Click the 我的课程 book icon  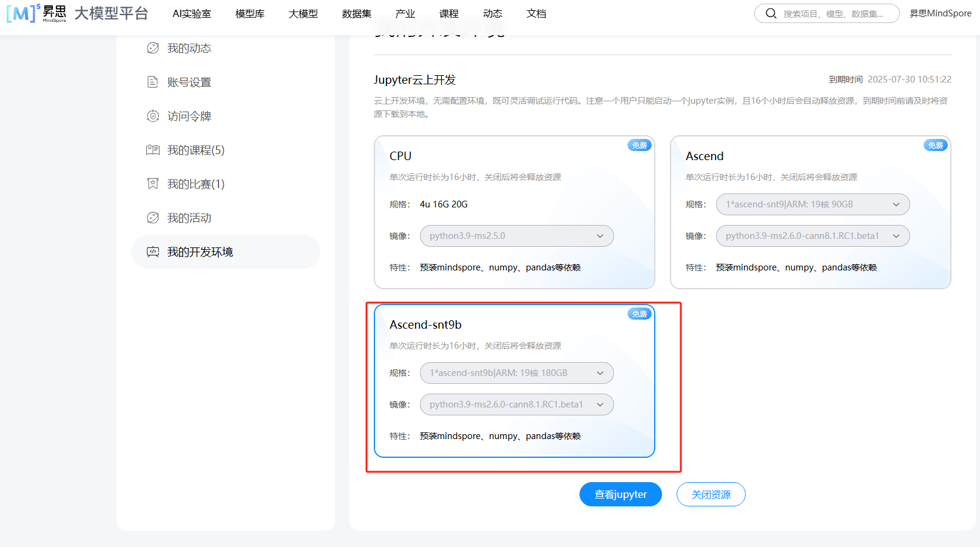pos(153,150)
